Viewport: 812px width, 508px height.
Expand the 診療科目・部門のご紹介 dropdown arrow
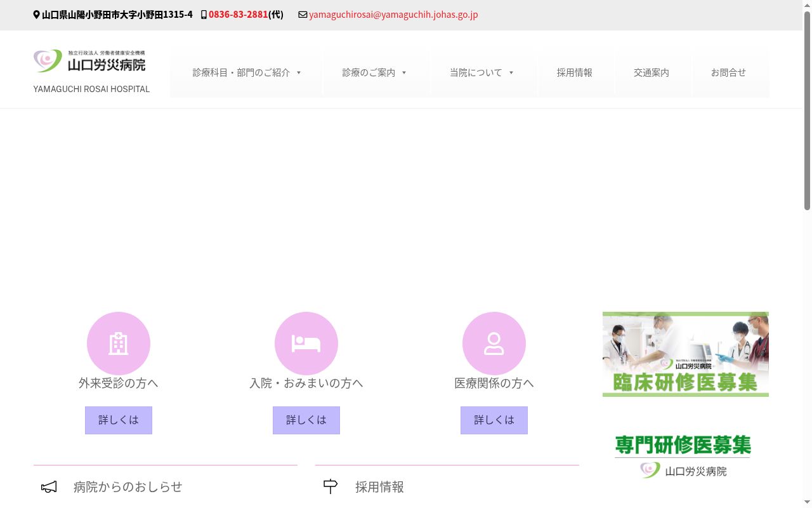coord(299,73)
